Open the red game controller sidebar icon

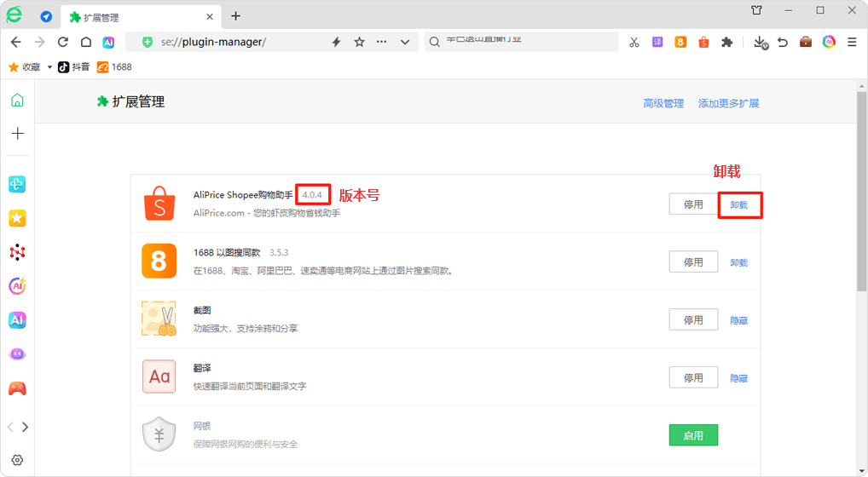pos(17,388)
